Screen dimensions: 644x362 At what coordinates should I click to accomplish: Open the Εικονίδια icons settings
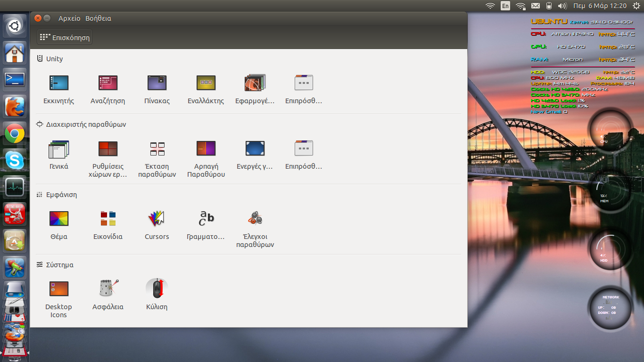107,219
